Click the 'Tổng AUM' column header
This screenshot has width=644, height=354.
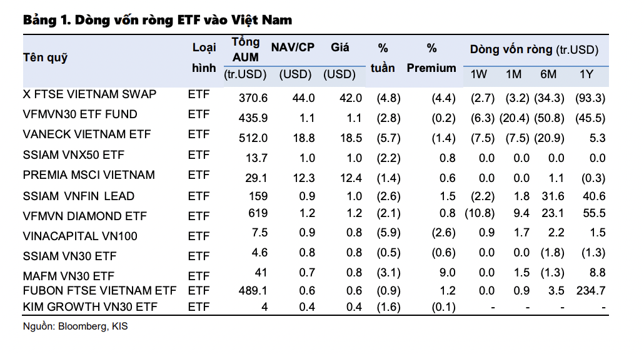pyautogui.click(x=245, y=49)
